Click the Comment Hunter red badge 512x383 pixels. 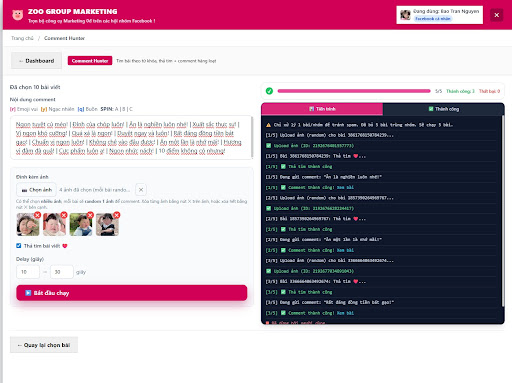pyautogui.click(x=90, y=61)
